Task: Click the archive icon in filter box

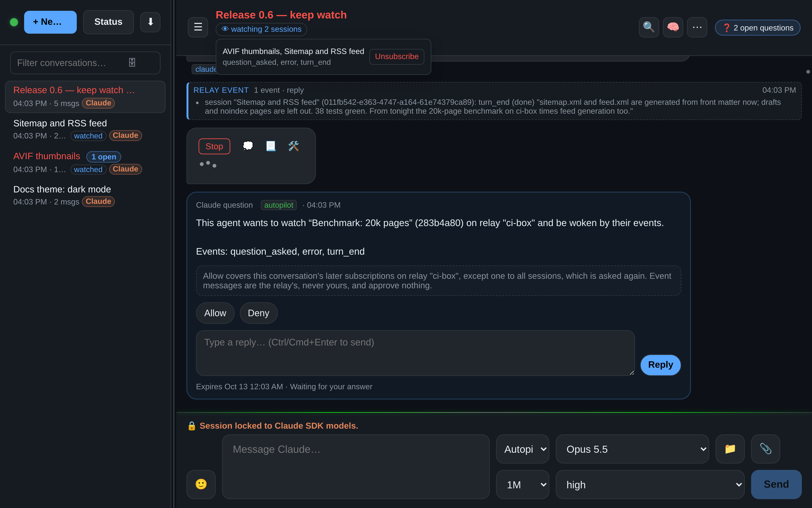Action: [x=132, y=62]
